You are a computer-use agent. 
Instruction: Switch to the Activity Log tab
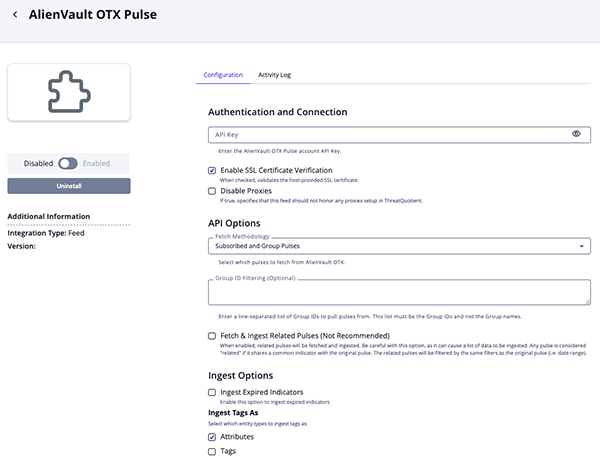[x=274, y=75]
